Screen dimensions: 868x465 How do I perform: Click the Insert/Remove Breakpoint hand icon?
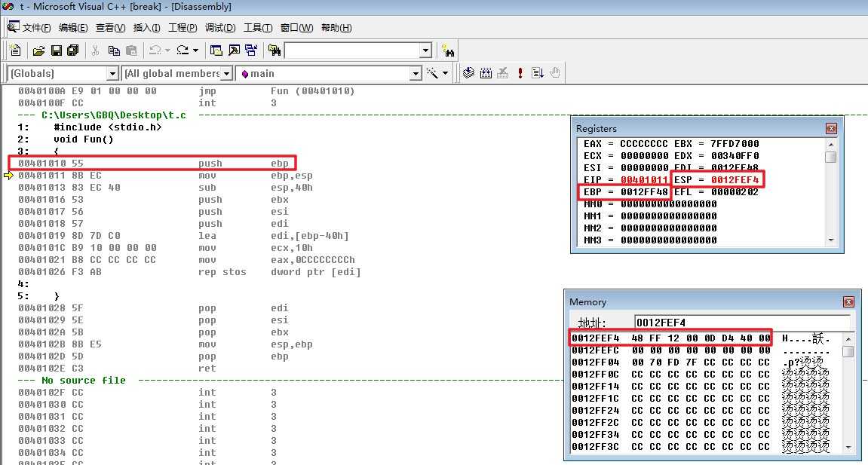(x=555, y=73)
